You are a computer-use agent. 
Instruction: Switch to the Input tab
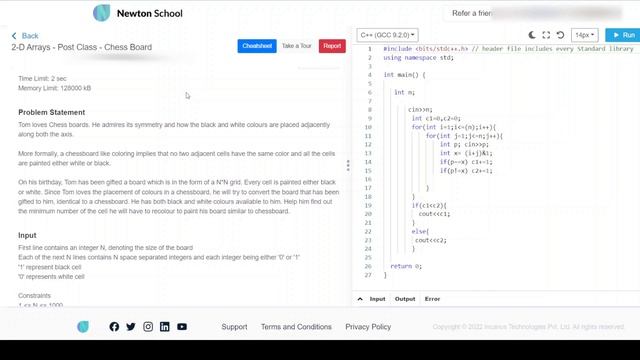[377, 299]
